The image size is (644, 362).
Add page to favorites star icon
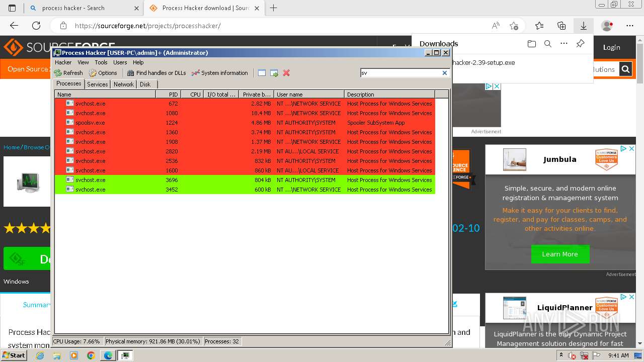514,26
